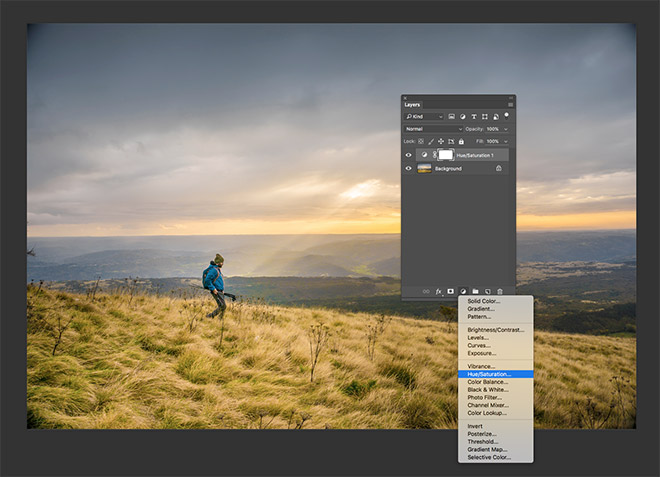Image resolution: width=660 pixels, height=477 pixels.
Task: Click the lock all pixels padlock icon
Action: pyautogui.click(x=462, y=142)
